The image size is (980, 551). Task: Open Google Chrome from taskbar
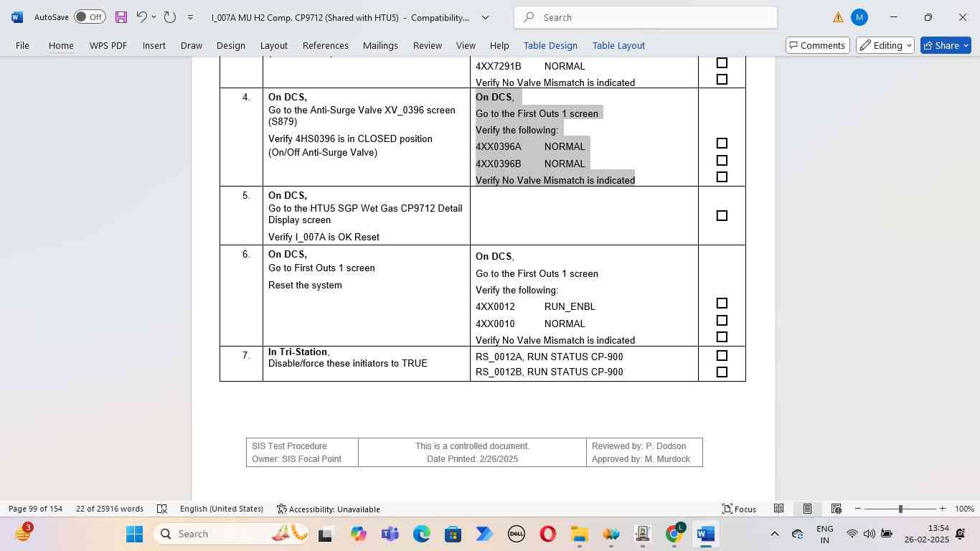pyautogui.click(x=674, y=534)
